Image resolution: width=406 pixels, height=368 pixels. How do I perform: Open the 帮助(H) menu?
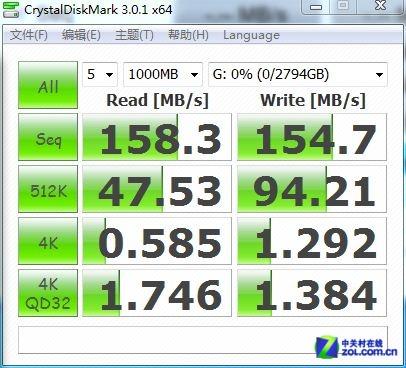188,35
